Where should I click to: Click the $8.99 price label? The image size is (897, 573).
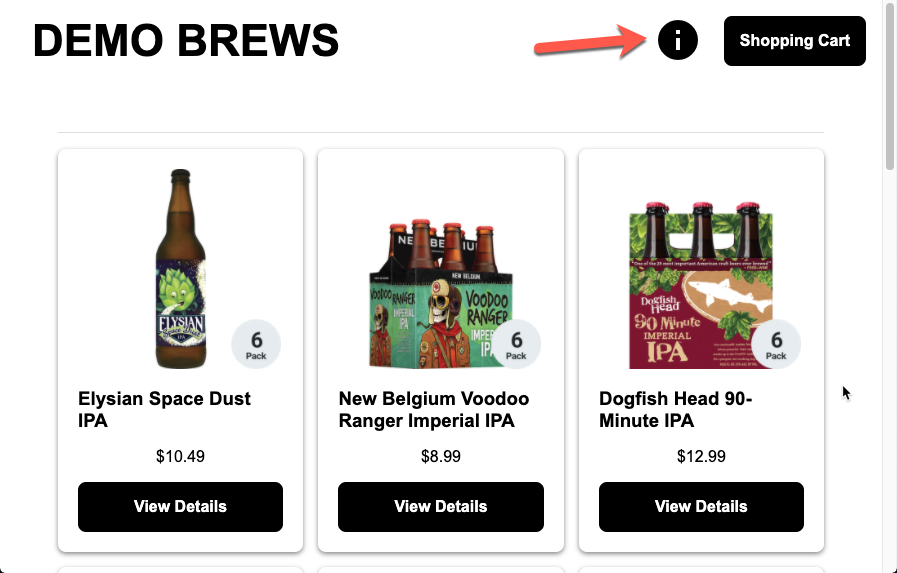[x=440, y=457]
